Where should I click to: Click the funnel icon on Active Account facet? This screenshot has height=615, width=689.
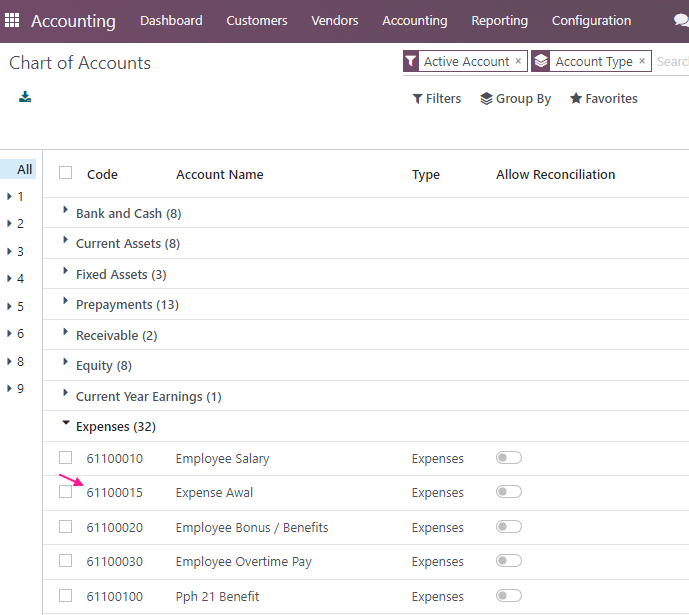pos(410,61)
